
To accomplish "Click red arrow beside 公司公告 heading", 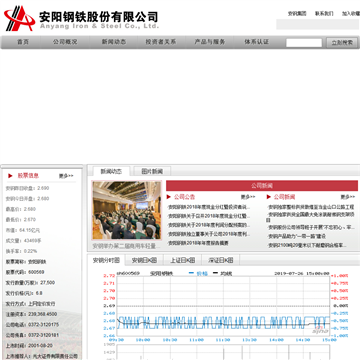I will pos(169,197).
